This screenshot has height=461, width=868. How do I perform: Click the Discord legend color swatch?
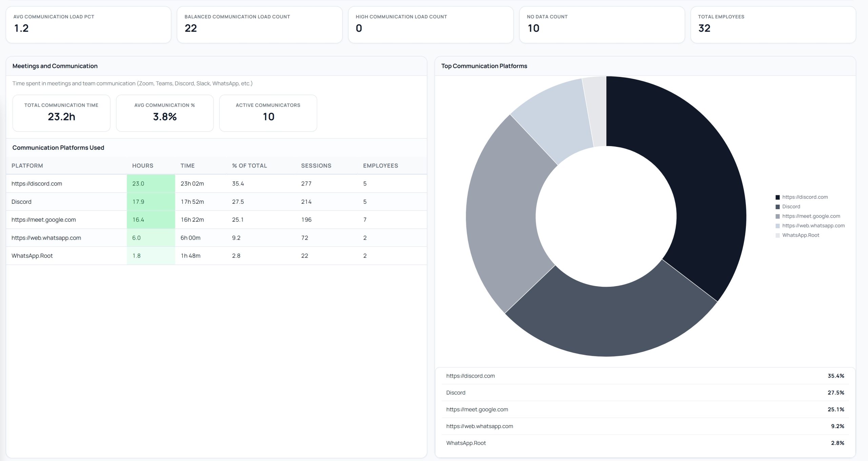(x=777, y=207)
